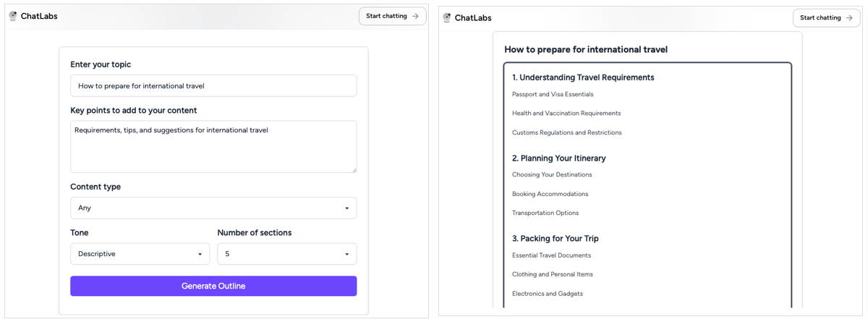Click the text area resize handle corner
Image resolution: width=868 pixels, height=322 pixels.
(354, 170)
